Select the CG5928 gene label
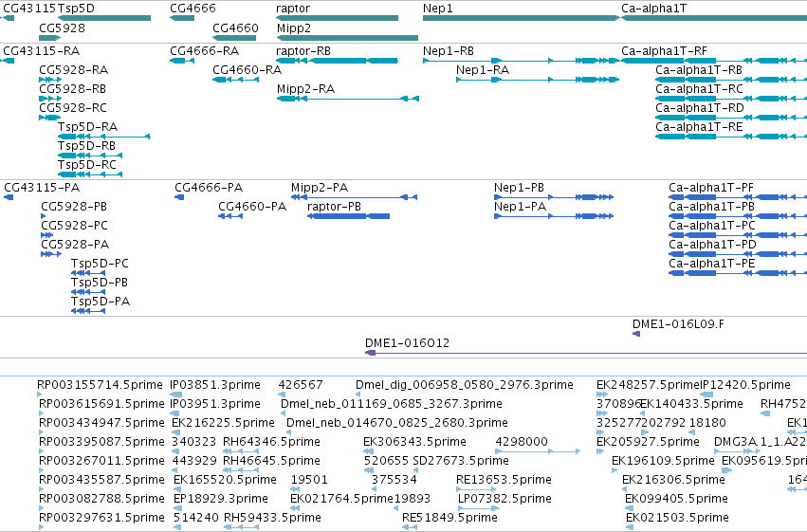The image size is (807, 532). (x=62, y=28)
